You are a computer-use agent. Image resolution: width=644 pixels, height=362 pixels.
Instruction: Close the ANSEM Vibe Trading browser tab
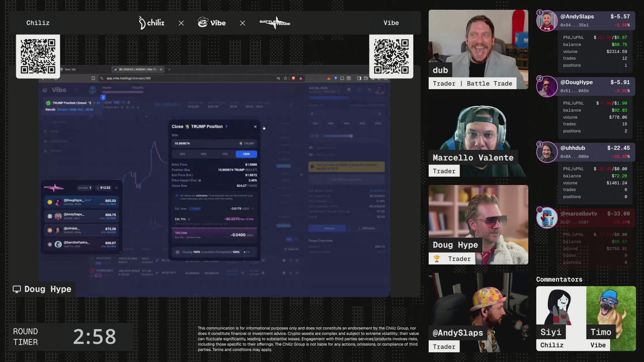pyautogui.click(x=161, y=69)
